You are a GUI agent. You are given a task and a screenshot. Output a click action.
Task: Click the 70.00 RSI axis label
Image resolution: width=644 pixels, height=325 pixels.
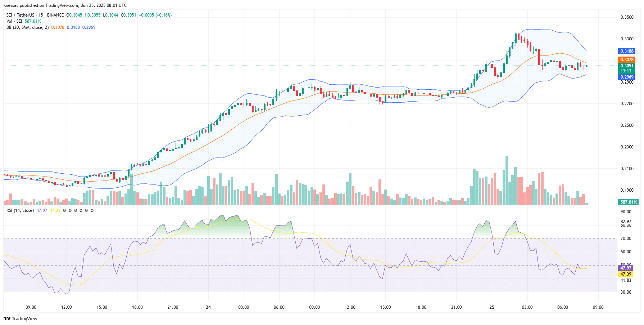click(x=626, y=239)
